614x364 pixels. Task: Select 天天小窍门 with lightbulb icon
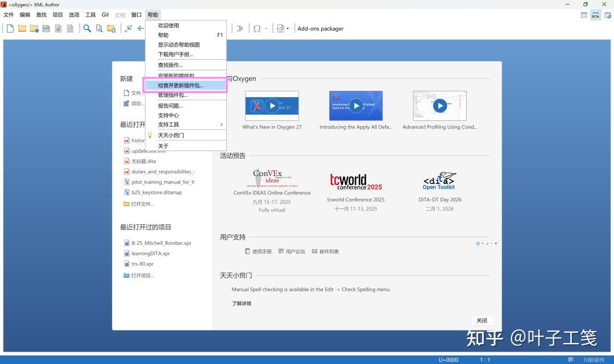point(185,135)
